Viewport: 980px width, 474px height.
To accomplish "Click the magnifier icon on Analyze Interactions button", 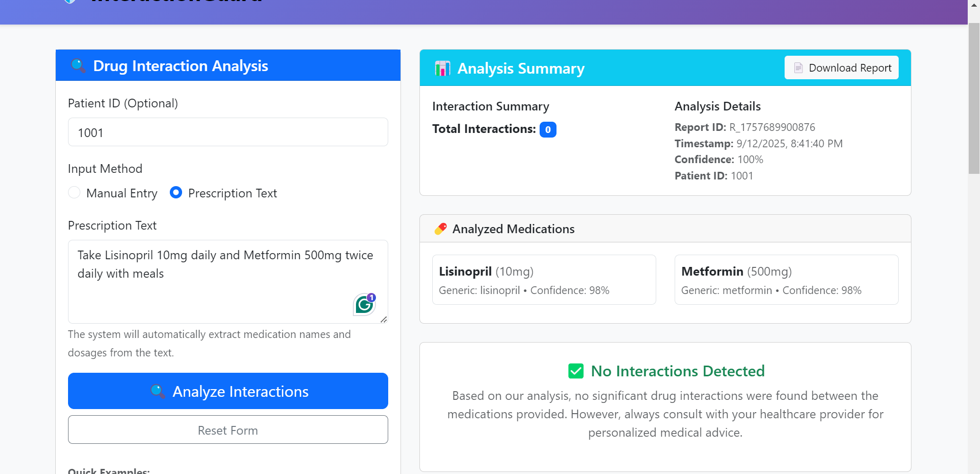I will coord(158,392).
